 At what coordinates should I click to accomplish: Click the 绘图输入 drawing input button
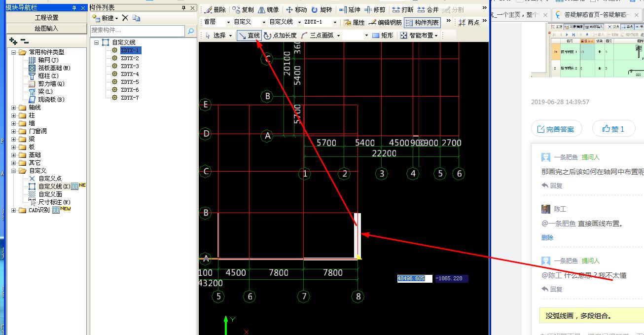point(46,28)
